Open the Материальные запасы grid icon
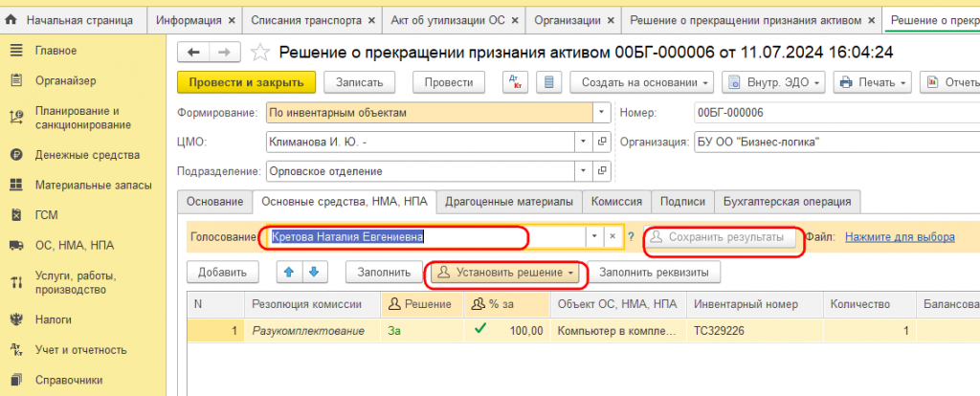Image resolution: width=980 pixels, height=396 pixels. [x=17, y=185]
